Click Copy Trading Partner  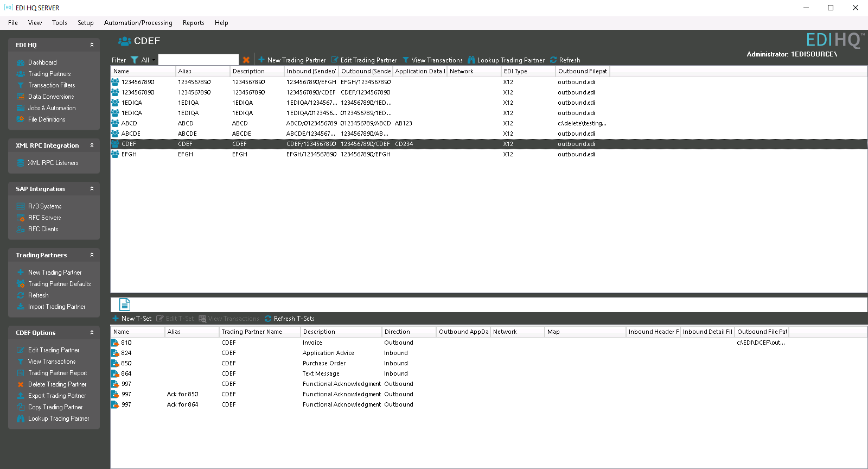coord(55,407)
